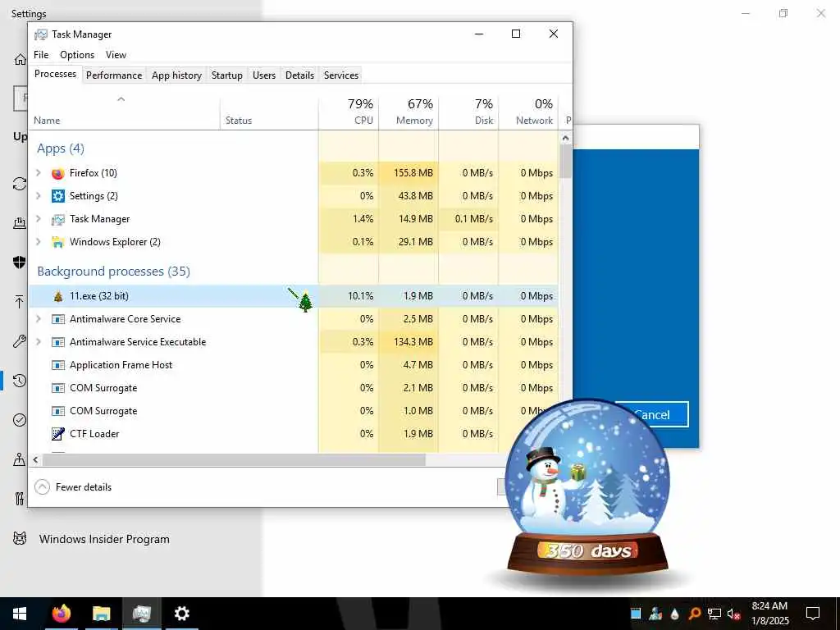Expand the Antimalware Service Executable row
840x630 pixels.
point(39,342)
